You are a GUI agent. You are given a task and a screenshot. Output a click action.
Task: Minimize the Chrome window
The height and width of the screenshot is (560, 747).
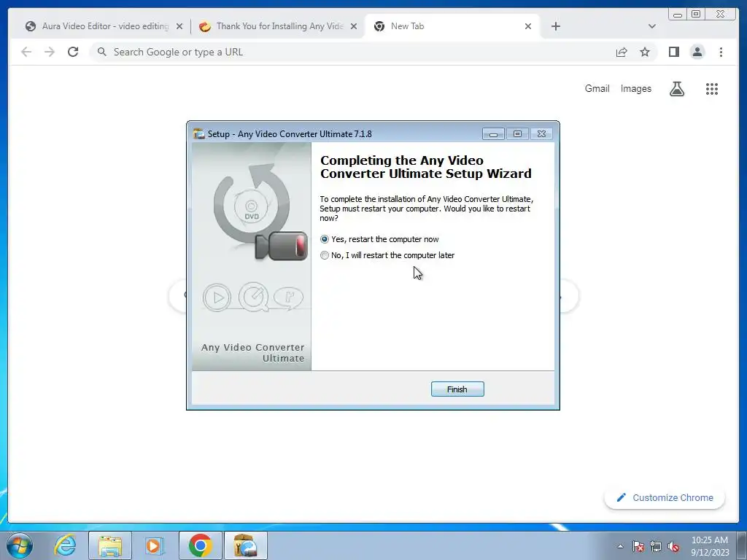[678, 15]
